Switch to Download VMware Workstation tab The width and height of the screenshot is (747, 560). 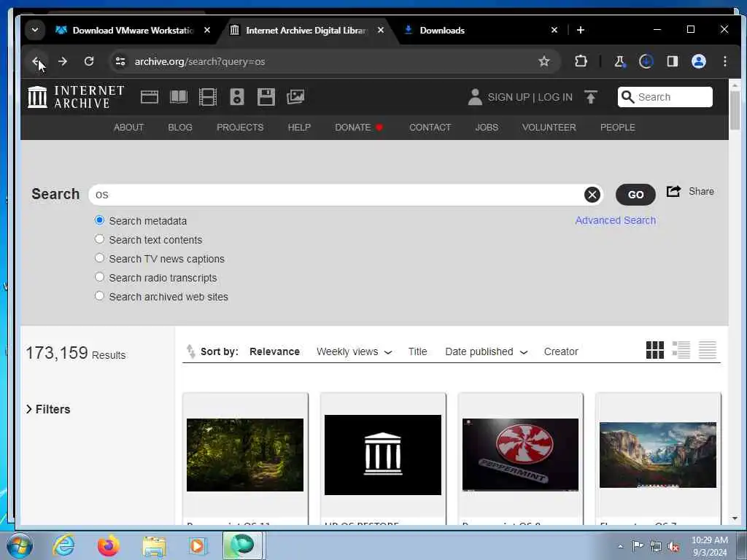[x=133, y=31]
